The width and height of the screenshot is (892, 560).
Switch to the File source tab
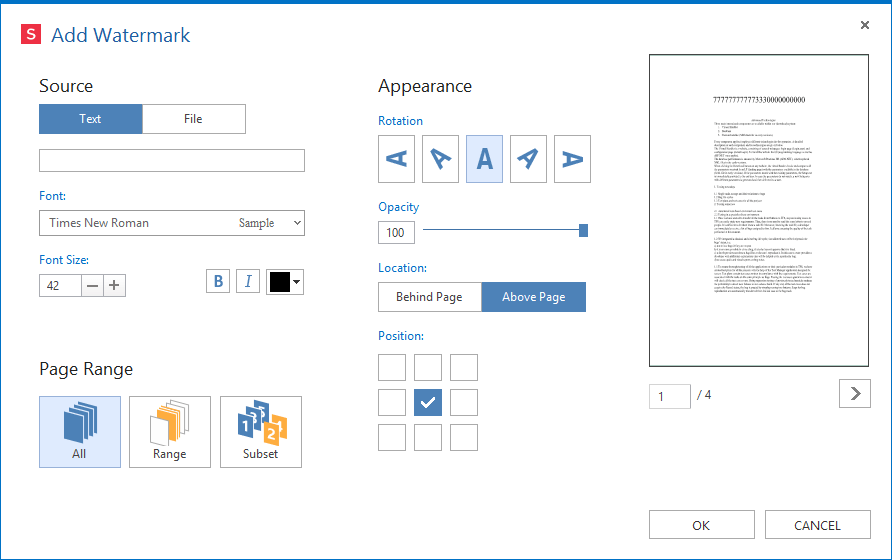[193, 119]
